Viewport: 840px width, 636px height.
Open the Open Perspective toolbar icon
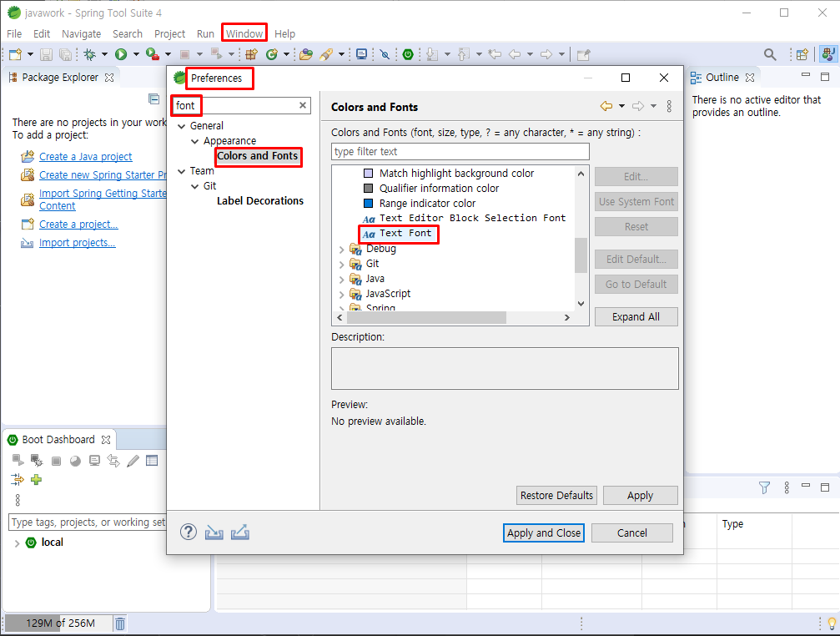click(802, 54)
